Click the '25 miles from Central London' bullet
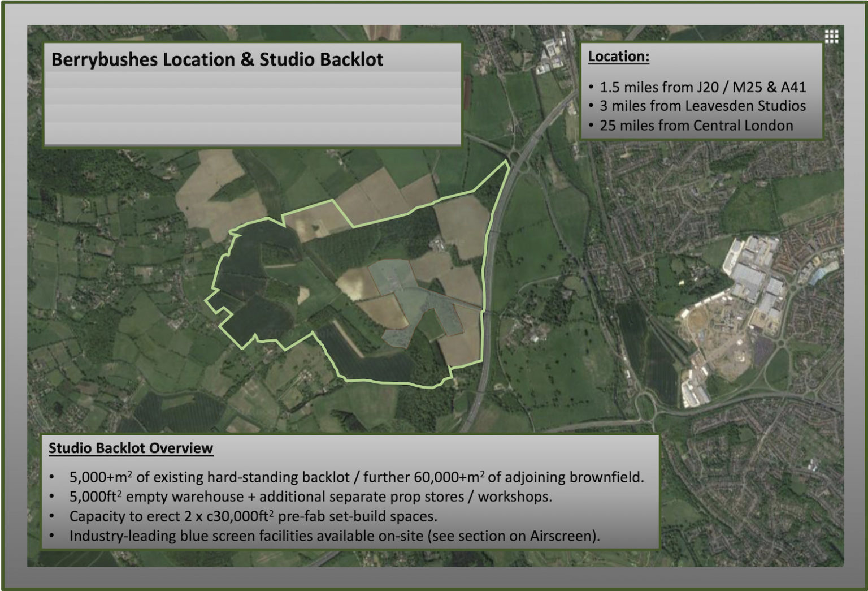 click(x=696, y=126)
